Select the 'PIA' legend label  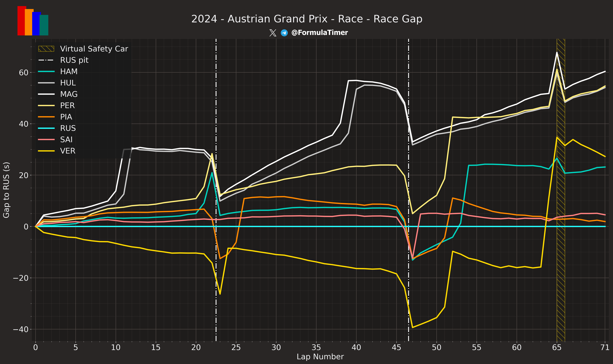[x=66, y=117]
